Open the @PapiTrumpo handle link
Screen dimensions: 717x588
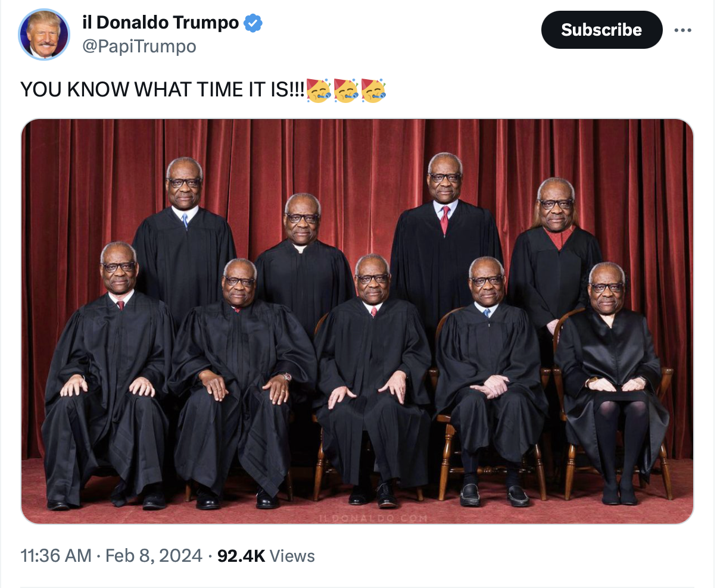139,46
